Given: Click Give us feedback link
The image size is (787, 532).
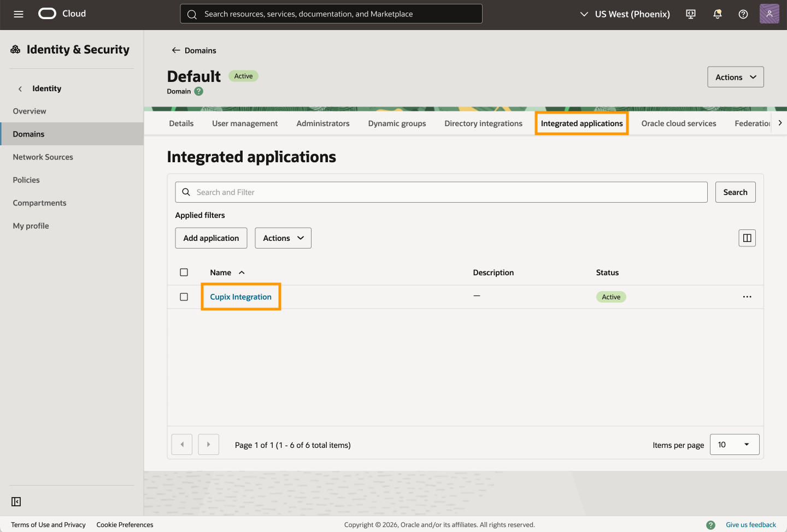Looking at the screenshot, I should point(751,525).
